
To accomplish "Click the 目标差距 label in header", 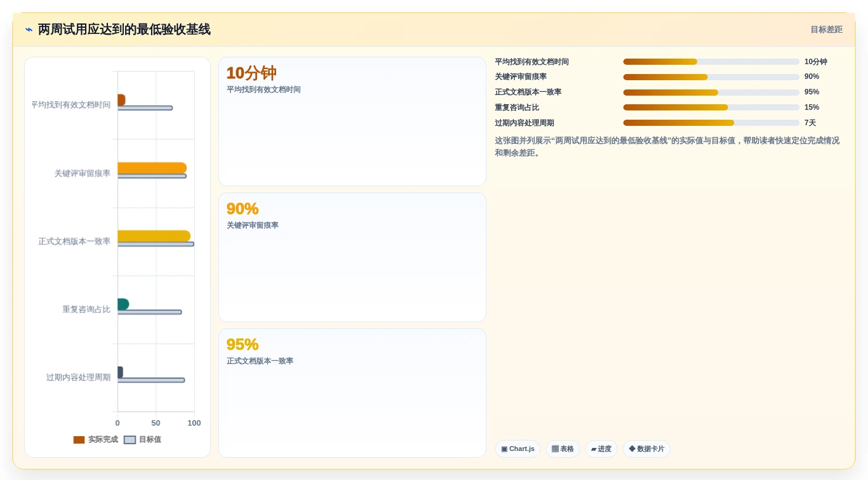I will pos(826,30).
